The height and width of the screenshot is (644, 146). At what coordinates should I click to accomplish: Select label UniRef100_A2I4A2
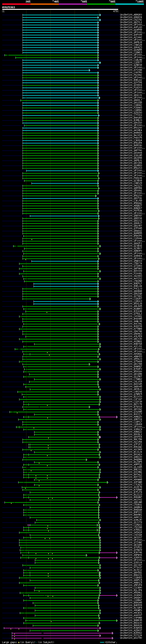131,37
